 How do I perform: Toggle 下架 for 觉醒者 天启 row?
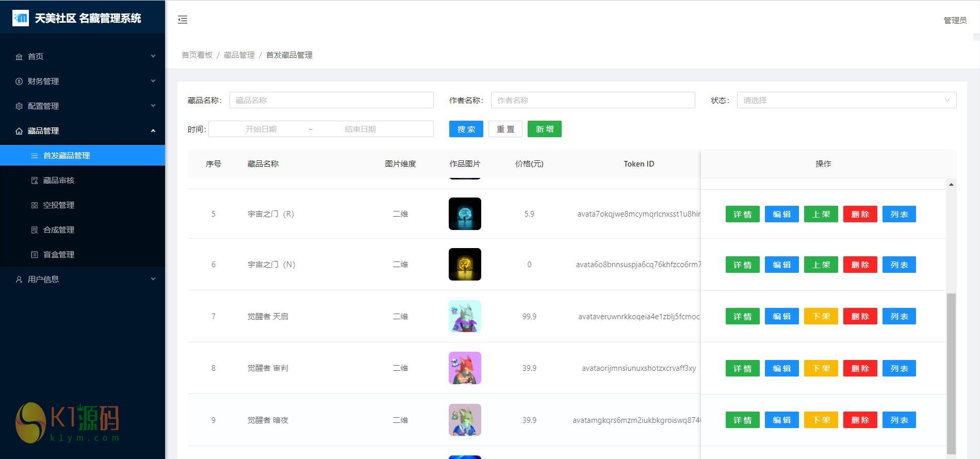821,316
